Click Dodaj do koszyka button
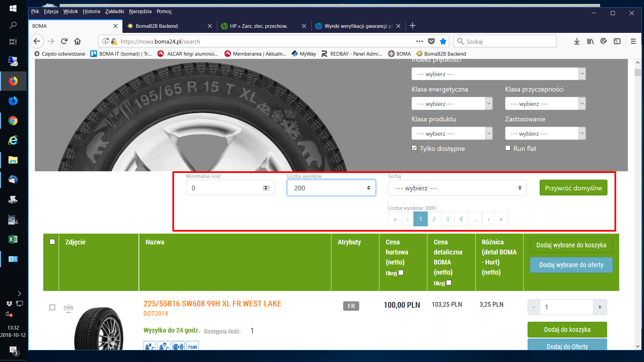The image size is (644, 362). [567, 329]
